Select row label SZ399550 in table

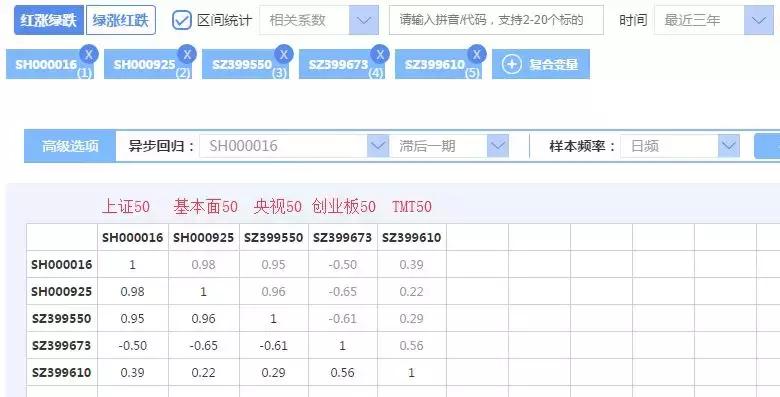(x=62, y=318)
